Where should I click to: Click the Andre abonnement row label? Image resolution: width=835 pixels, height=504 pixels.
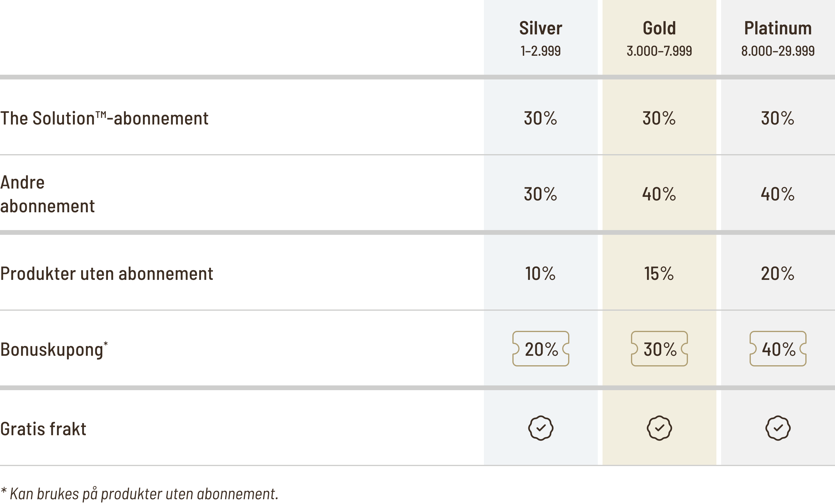[x=47, y=194]
